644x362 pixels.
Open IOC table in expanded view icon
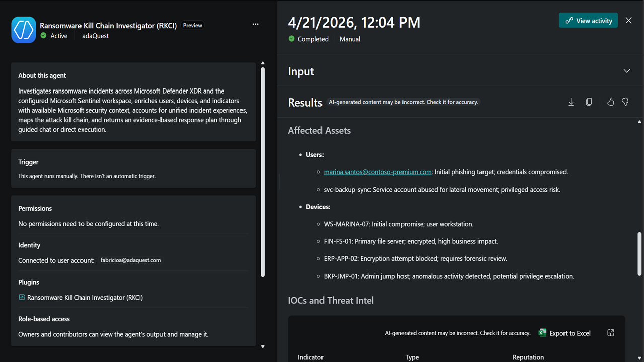(x=611, y=333)
